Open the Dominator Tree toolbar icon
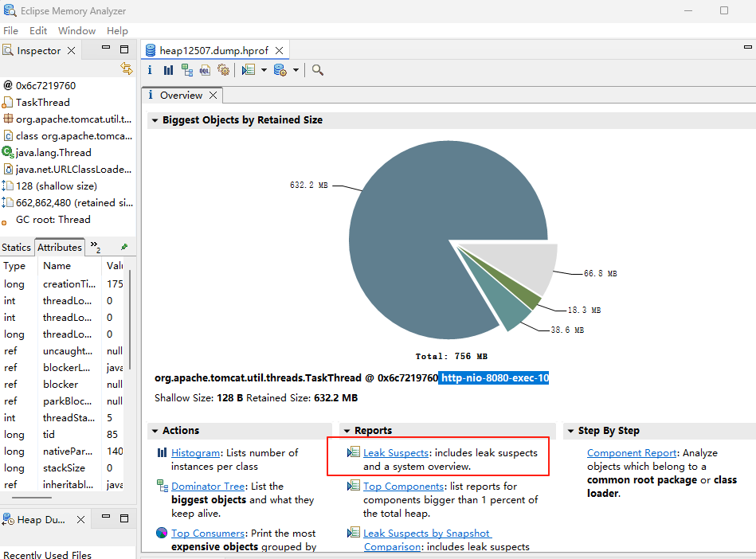This screenshot has width=756, height=559. 187,69
